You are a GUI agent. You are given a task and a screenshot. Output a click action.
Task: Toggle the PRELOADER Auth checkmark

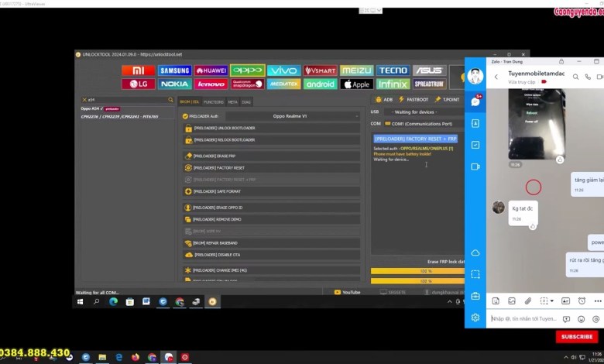186,116
